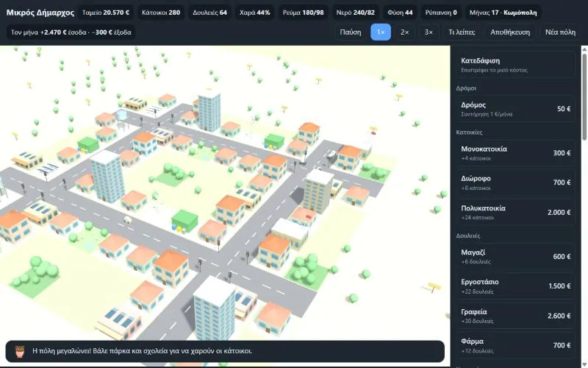Click the Νερό 240/82 stat
Screen dimensions: 588x368
[355, 13]
